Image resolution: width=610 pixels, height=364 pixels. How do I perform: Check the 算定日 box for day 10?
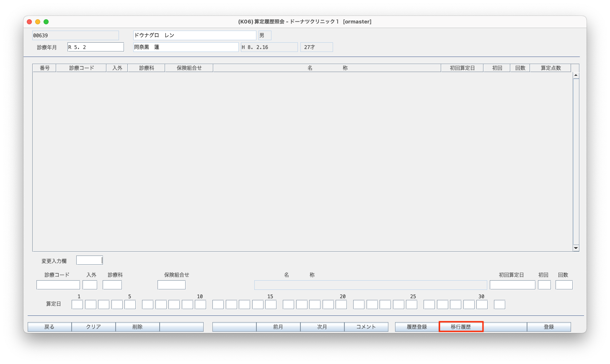pos(200,305)
